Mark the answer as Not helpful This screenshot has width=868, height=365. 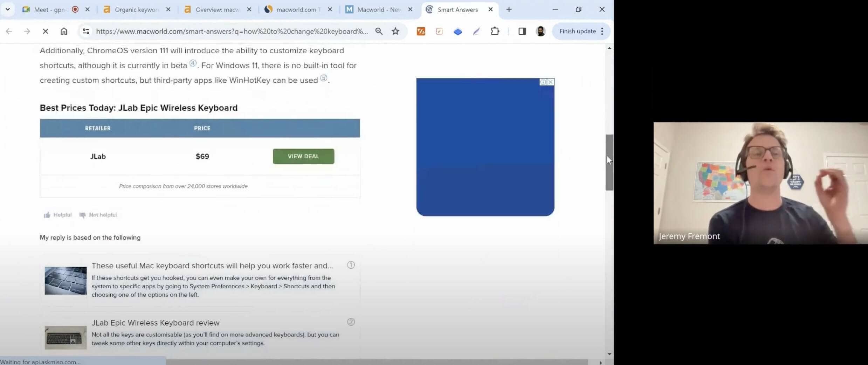point(98,215)
